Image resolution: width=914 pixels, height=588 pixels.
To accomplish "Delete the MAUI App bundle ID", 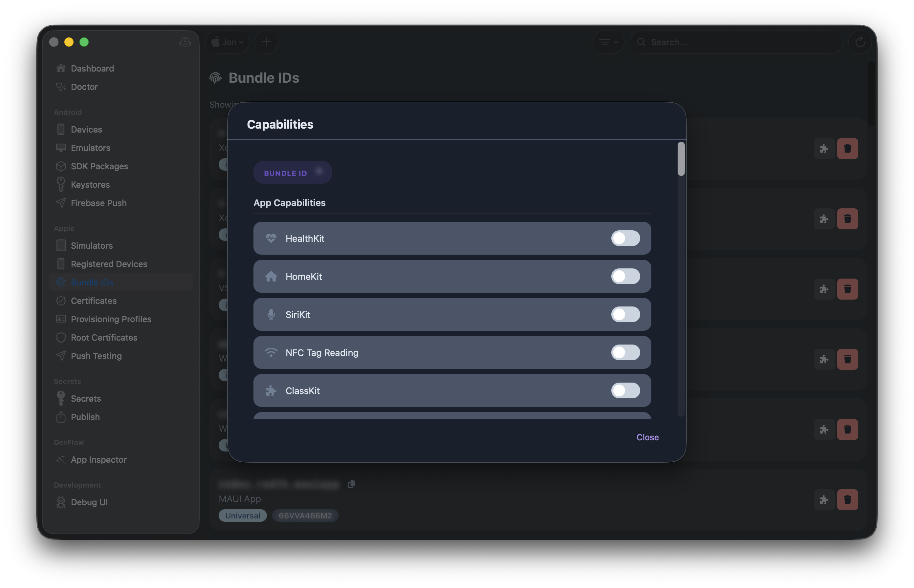I will 847,500.
